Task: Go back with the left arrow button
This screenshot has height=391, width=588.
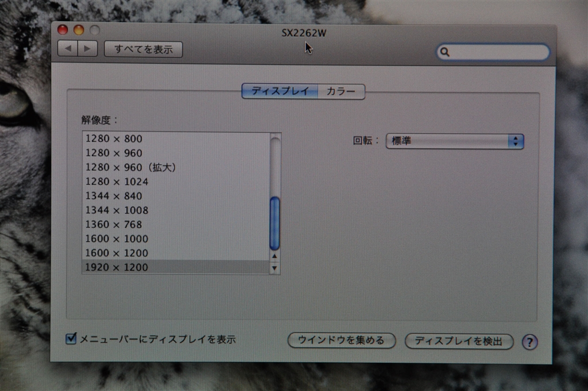Action: coord(68,49)
